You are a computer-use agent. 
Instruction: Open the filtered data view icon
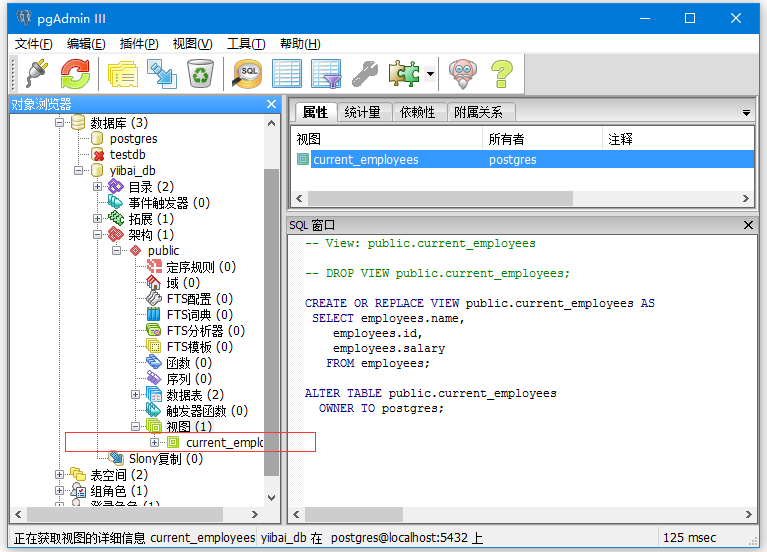point(326,74)
